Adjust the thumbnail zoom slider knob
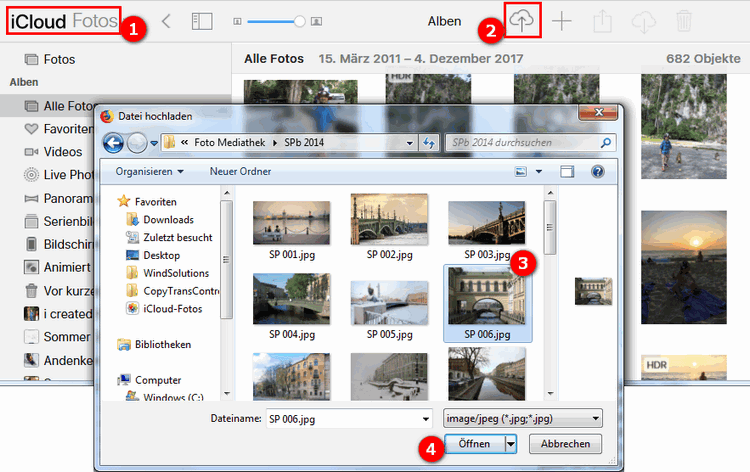The width and height of the screenshot is (750, 472). [x=299, y=21]
